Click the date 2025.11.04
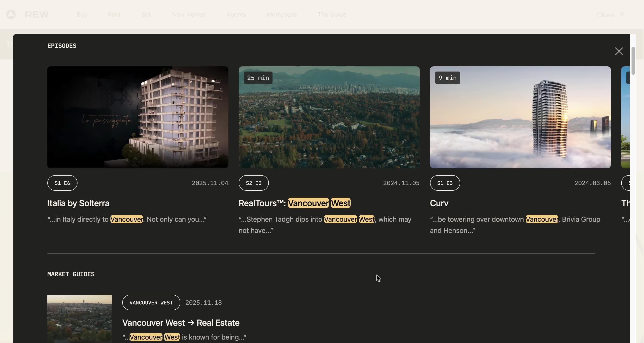The image size is (644, 343). (x=210, y=183)
